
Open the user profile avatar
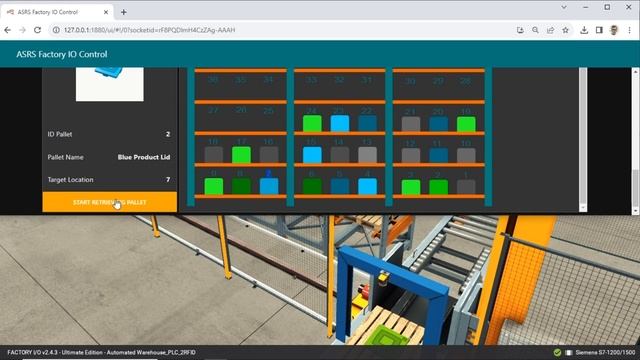pos(614,30)
